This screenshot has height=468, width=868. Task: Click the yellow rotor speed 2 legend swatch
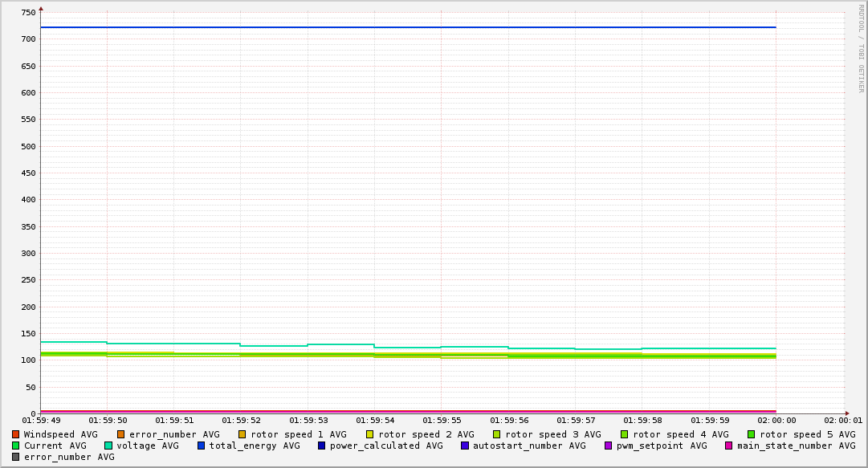tap(369, 434)
